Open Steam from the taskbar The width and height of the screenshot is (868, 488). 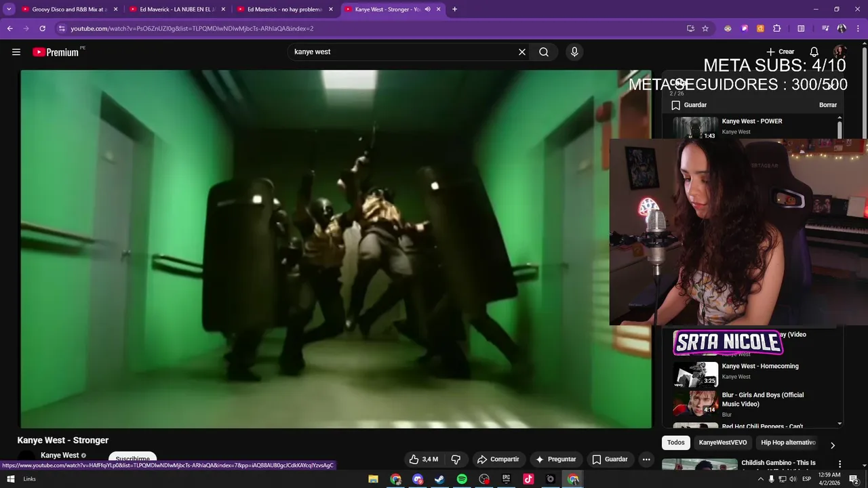pos(439,479)
